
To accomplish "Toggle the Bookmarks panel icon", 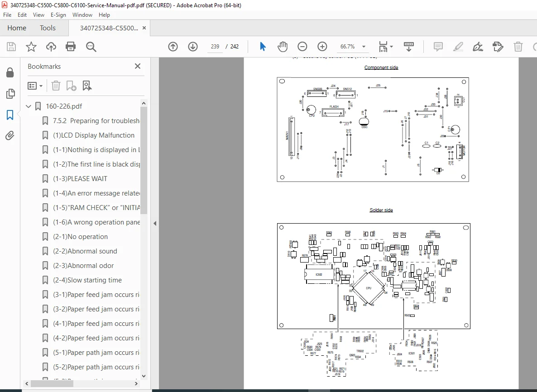I will pos(10,115).
